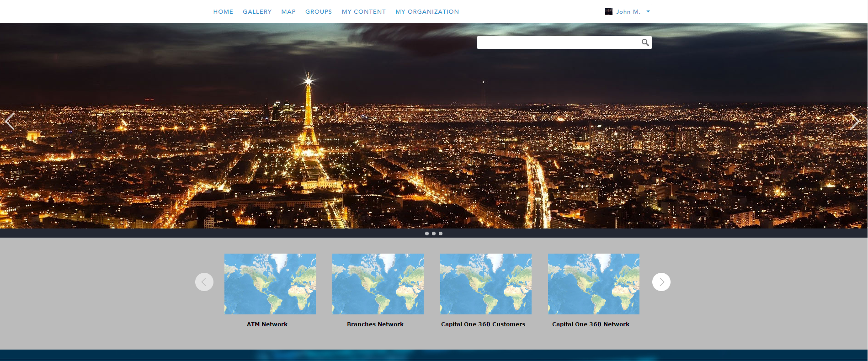Show next banner image with right arrow

(x=855, y=122)
